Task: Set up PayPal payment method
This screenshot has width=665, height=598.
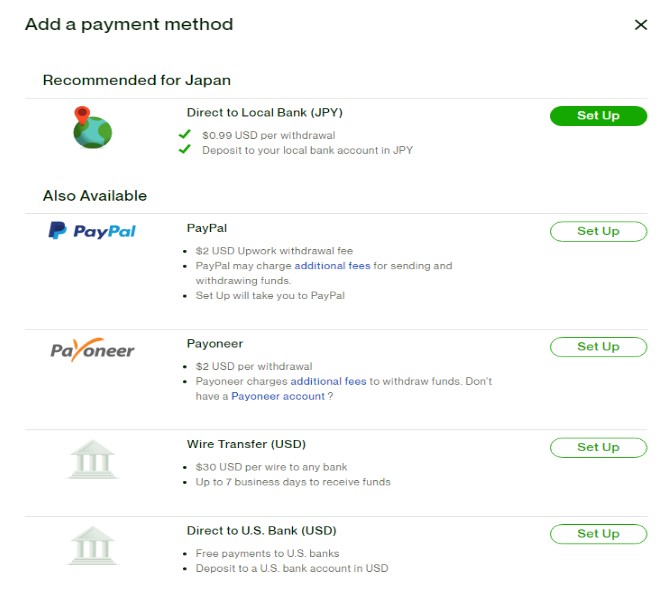Action: pos(598,231)
